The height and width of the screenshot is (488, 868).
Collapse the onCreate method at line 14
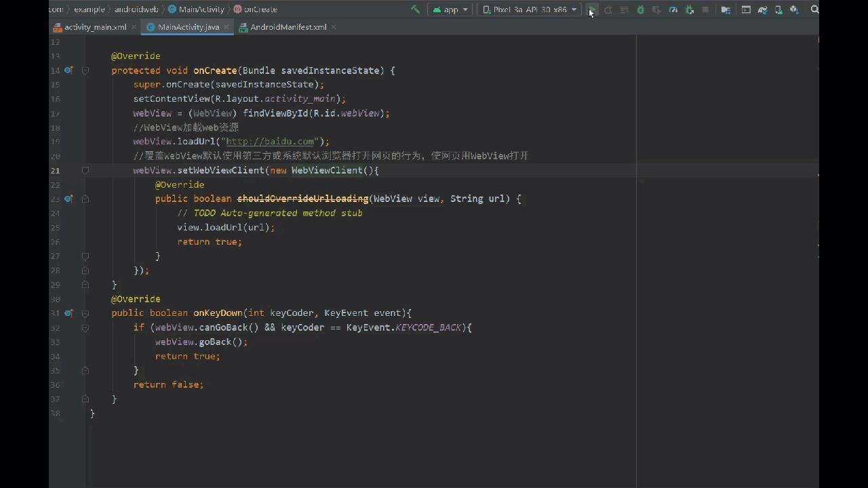85,70
